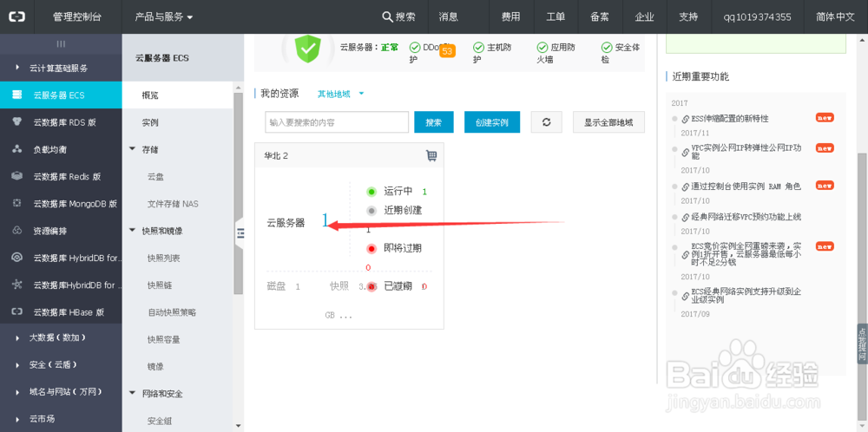Open the 备案 menu
Screen dimensions: 868x432
point(600,16)
